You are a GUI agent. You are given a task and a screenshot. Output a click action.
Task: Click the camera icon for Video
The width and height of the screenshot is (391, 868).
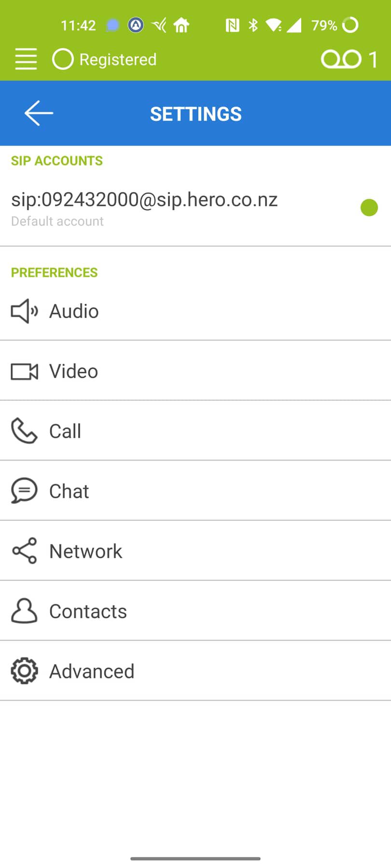(25, 371)
